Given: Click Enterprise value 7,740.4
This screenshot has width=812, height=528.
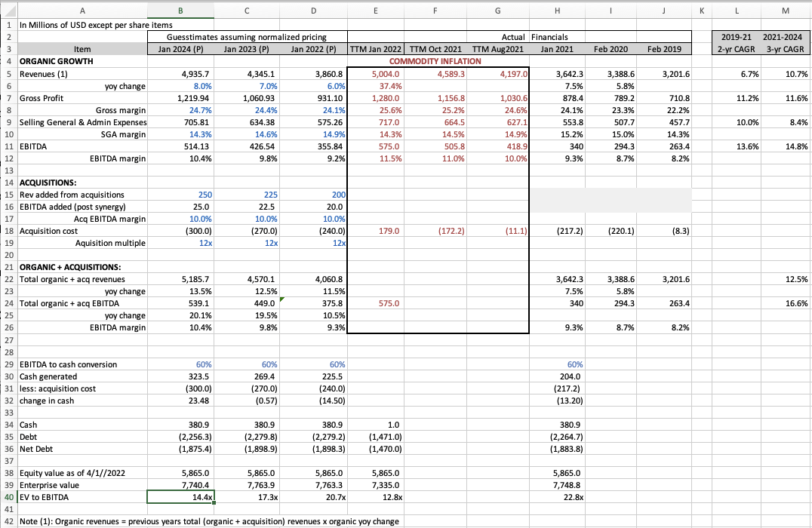Looking at the screenshot, I should click(x=180, y=485).
